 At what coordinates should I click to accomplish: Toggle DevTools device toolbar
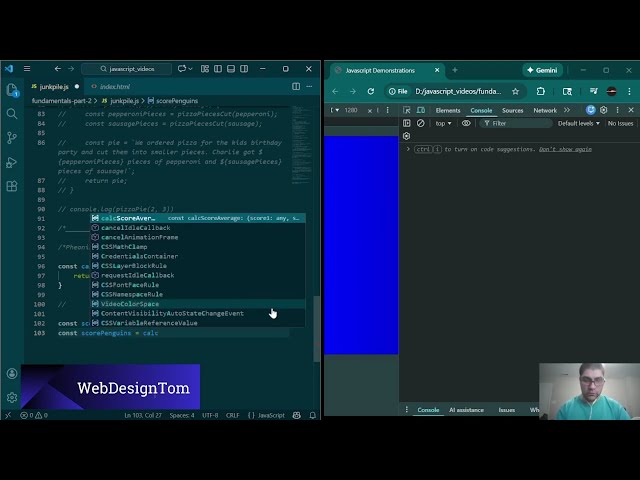[x=420, y=110]
